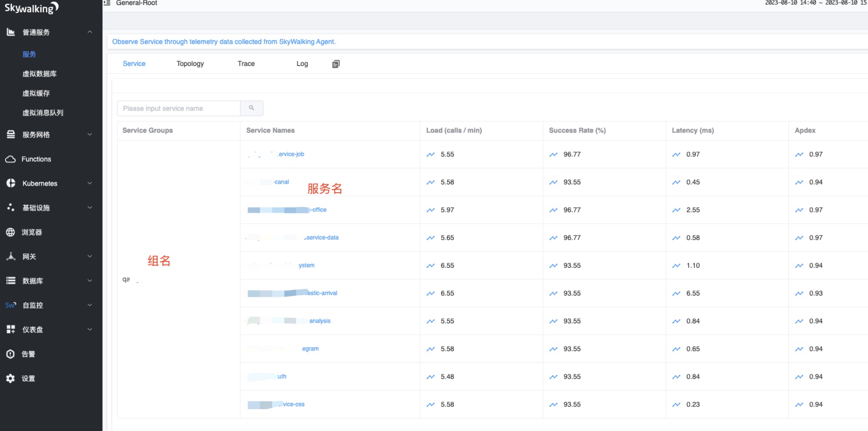Open the 浏览器 browser globe item
This screenshot has height=431, width=868.
[x=32, y=232]
